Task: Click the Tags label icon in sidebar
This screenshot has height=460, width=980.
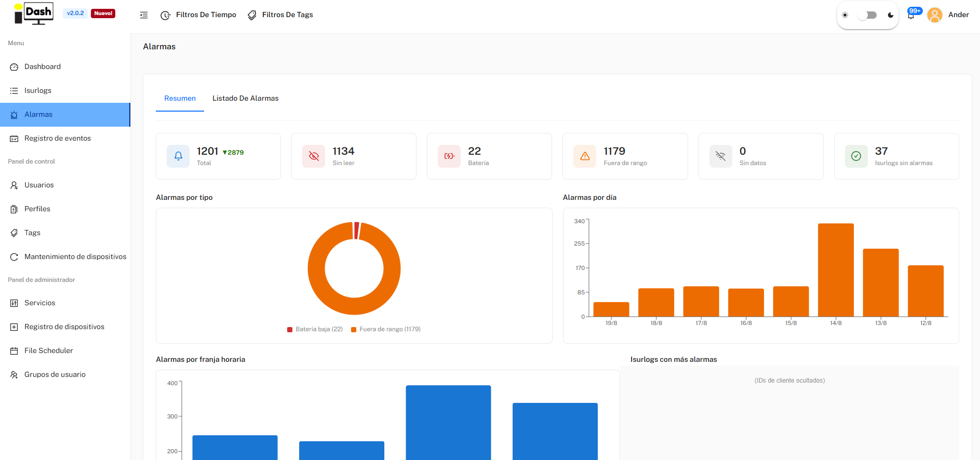Action: [14, 233]
